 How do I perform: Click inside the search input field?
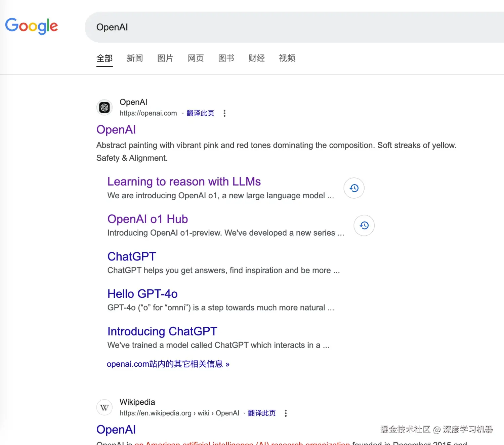coord(235,27)
